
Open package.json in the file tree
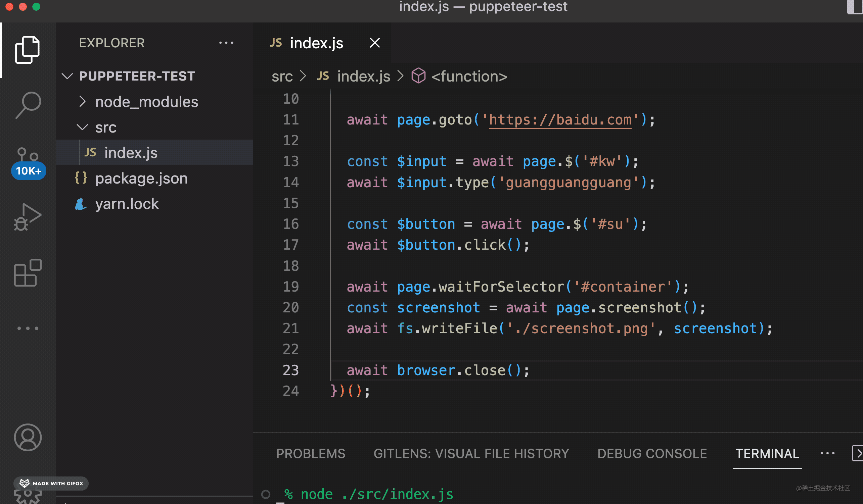[x=141, y=179]
